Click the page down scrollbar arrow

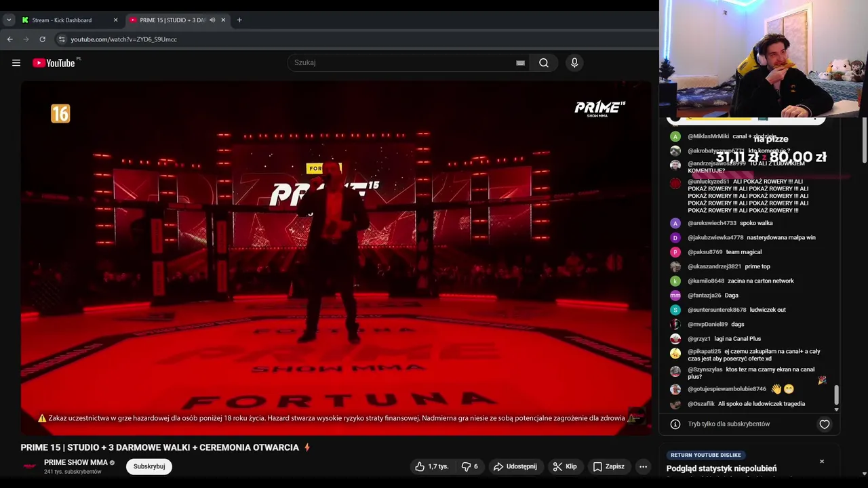[864, 474]
